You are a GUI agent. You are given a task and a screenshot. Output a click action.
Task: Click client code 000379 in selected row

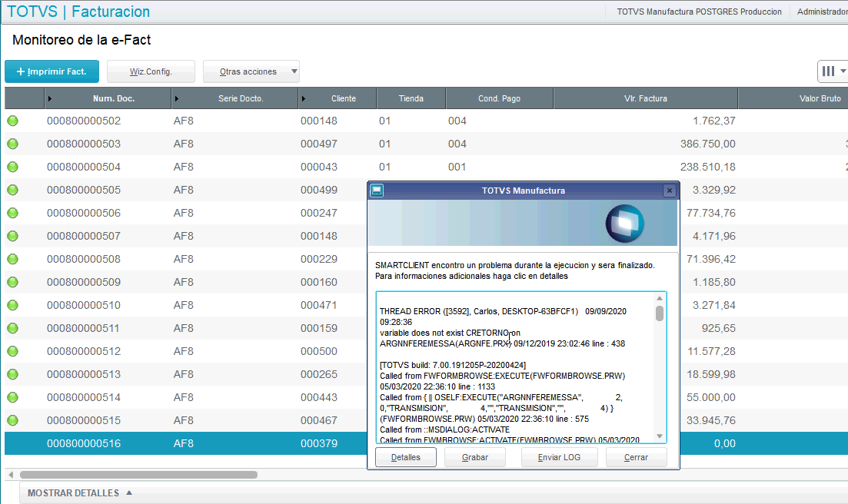point(319,443)
